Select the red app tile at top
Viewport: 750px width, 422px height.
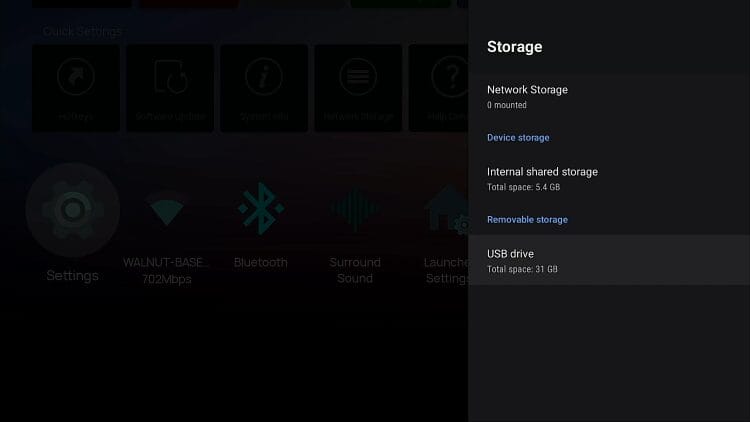(x=188, y=4)
